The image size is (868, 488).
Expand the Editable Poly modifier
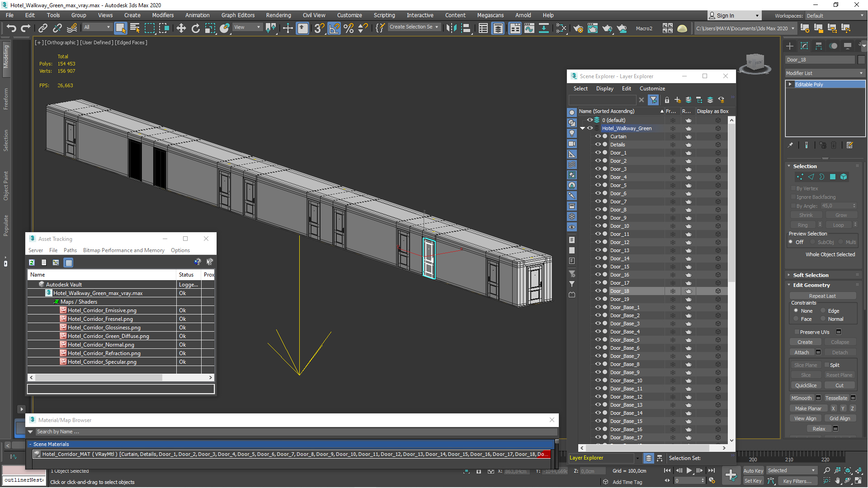pyautogui.click(x=790, y=84)
